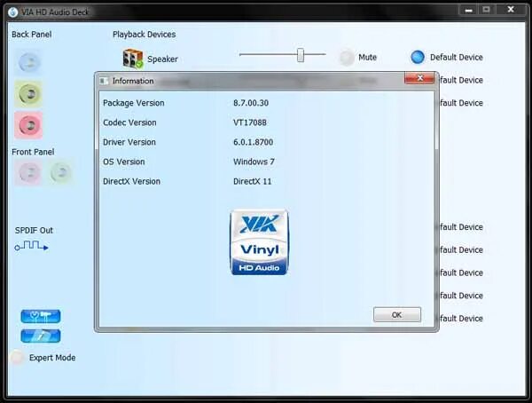This screenshot has height=403, width=532.
Task: Click the green front panel jack
Action: click(60, 172)
